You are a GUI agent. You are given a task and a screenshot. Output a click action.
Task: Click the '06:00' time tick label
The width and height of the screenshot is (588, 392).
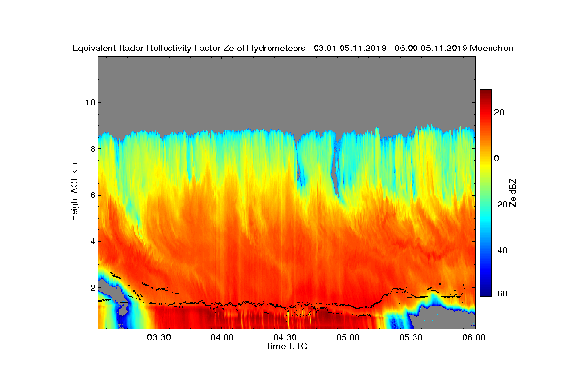(473, 337)
